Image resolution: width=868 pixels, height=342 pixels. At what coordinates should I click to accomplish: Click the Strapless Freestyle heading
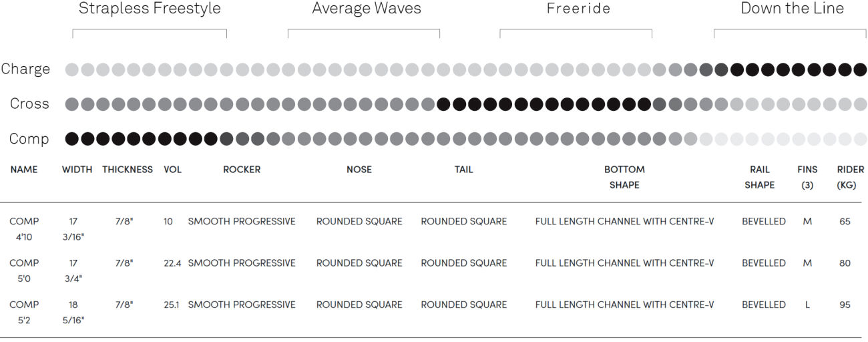click(x=150, y=9)
